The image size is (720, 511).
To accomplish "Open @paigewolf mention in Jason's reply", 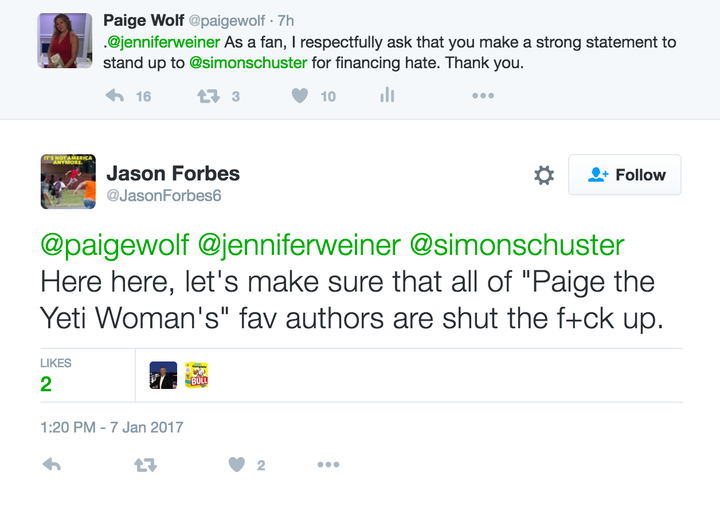I will tap(115, 245).
